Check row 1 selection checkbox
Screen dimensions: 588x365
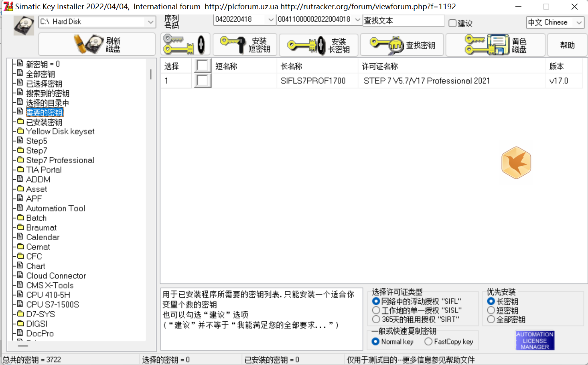click(203, 81)
